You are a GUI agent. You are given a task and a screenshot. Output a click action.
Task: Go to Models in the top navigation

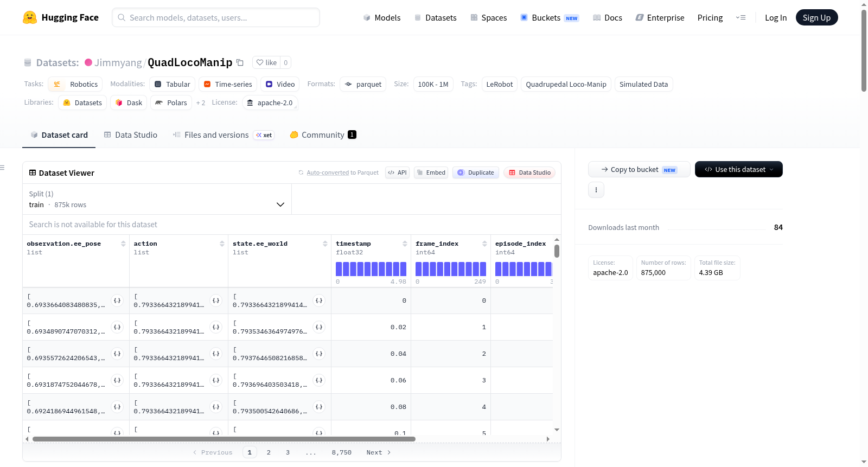click(x=382, y=17)
